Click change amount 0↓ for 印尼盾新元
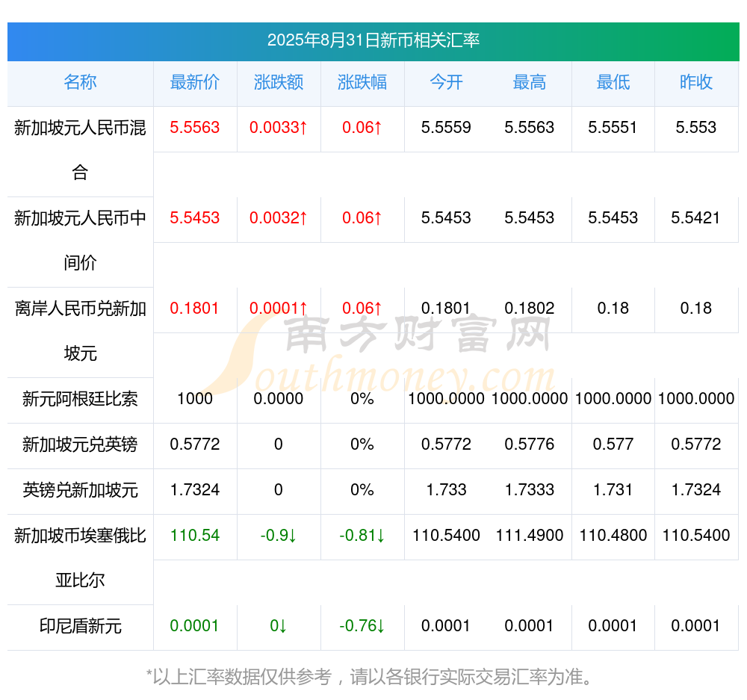 click(x=279, y=626)
